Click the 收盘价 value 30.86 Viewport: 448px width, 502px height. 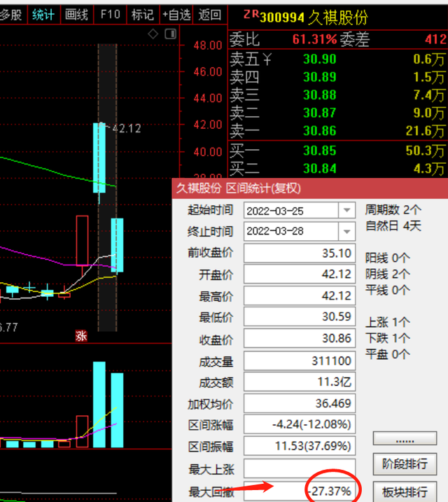tap(300, 338)
